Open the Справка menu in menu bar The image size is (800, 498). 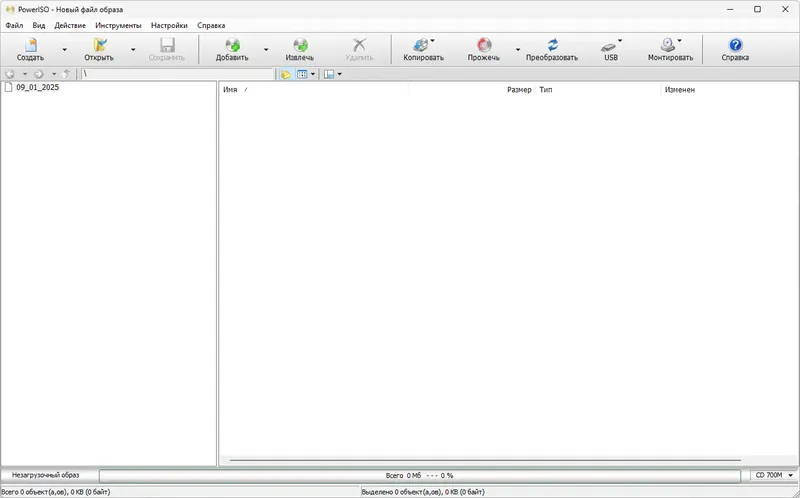(211, 25)
